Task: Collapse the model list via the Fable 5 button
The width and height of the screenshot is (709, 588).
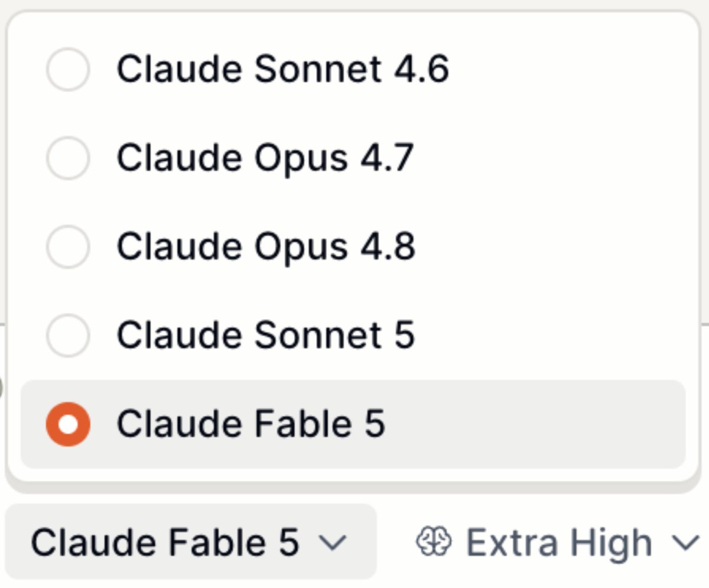Action: (x=191, y=542)
